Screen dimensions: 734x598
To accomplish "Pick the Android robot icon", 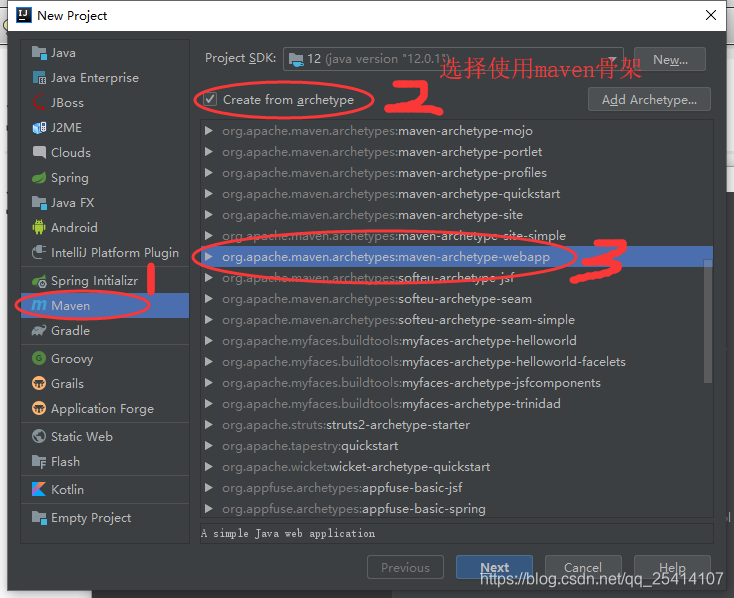I will tap(39, 228).
